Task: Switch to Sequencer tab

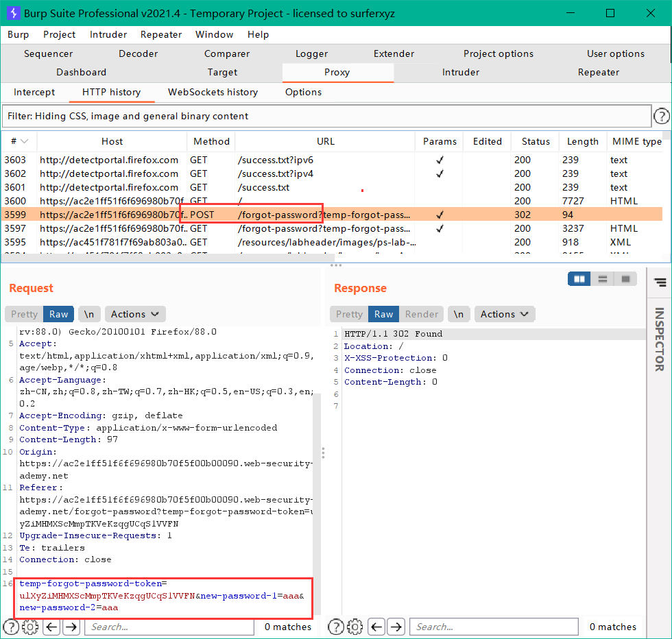Action: pyautogui.click(x=49, y=53)
